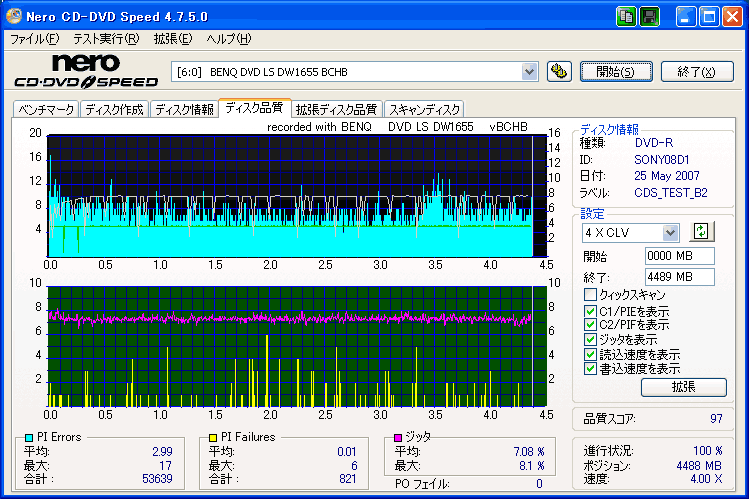Switch to the 拡張ディスク品質 tab
The height and width of the screenshot is (499, 749).
(x=336, y=109)
